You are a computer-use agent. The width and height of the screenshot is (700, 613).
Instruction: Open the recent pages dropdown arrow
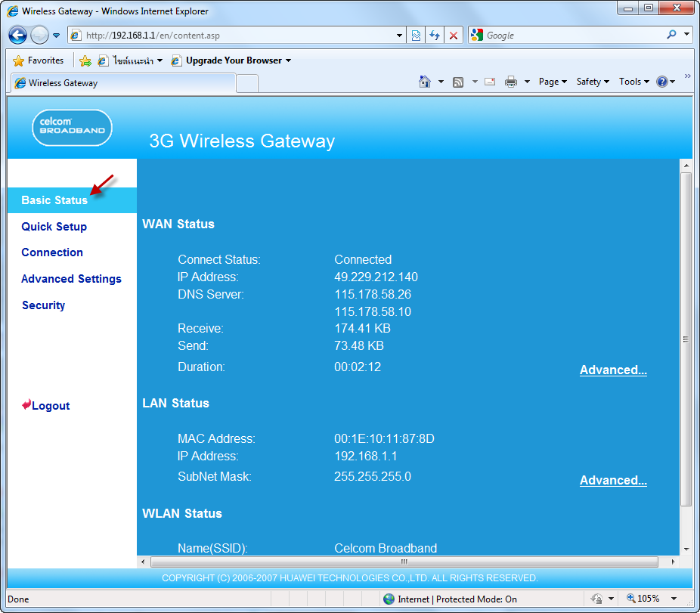click(x=56, y=36)
